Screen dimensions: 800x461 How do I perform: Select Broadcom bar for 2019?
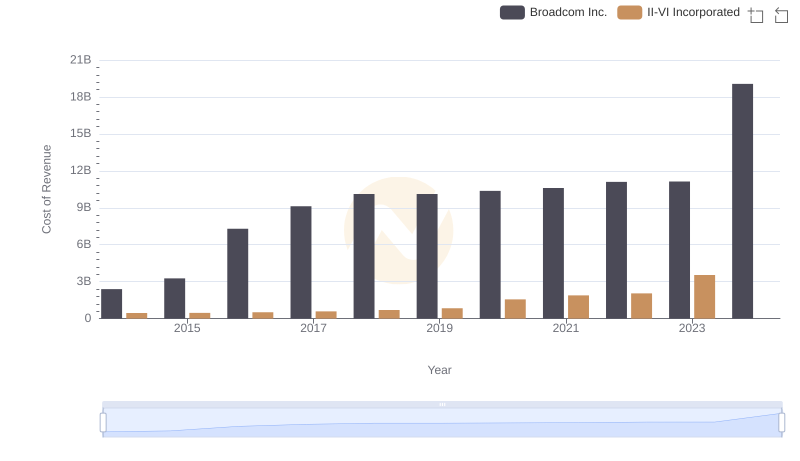coord(427,256)
